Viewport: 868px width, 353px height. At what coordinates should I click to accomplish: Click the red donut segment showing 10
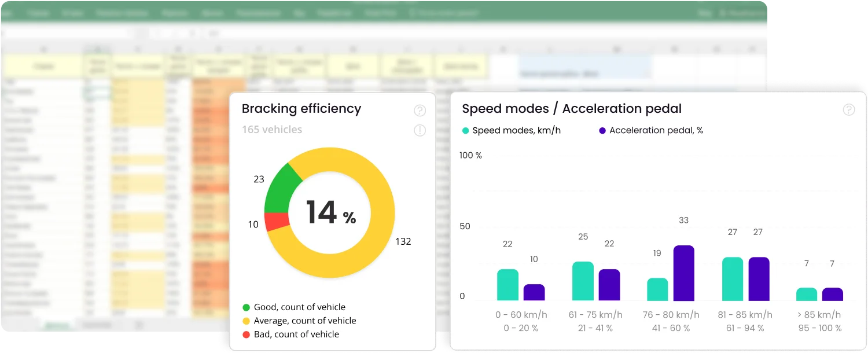click(x=276, y=222)
